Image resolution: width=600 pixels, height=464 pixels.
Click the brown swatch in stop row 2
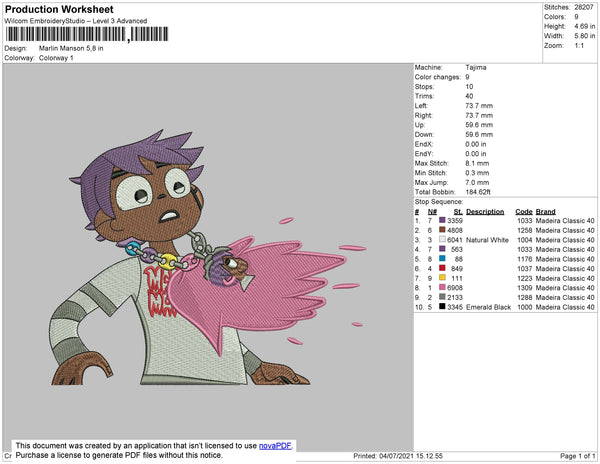tap(442, 230)
